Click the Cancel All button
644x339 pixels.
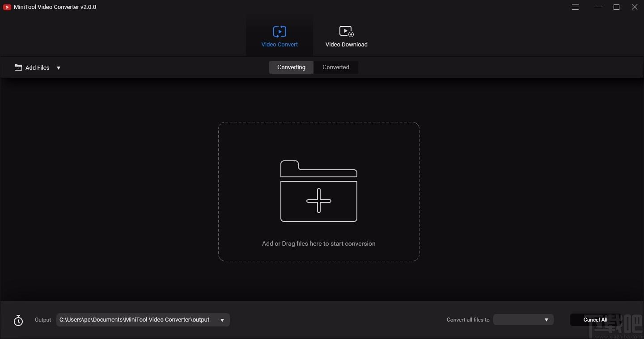pyautogui.click(x=595, y=320)
